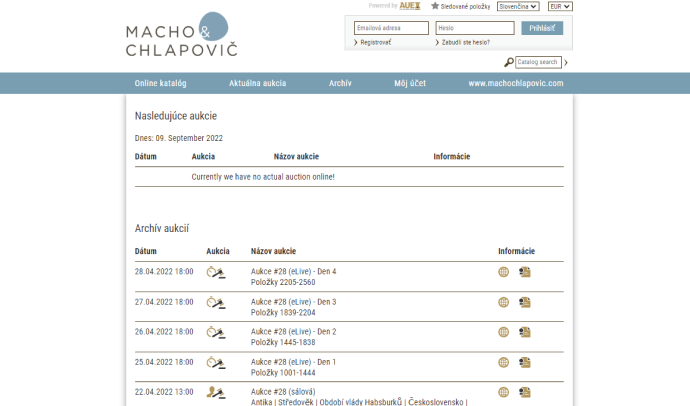Open the Online katalóg menu item
Image resolution: width=690 pixels, height=406 pixels.
pyautogui.click(x=160, y=83)
